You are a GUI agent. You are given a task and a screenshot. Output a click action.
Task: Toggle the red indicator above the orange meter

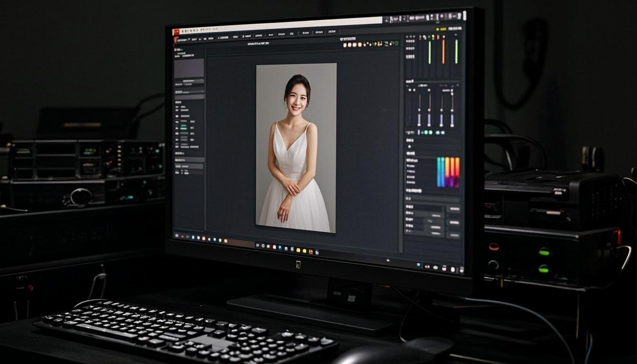438,36
